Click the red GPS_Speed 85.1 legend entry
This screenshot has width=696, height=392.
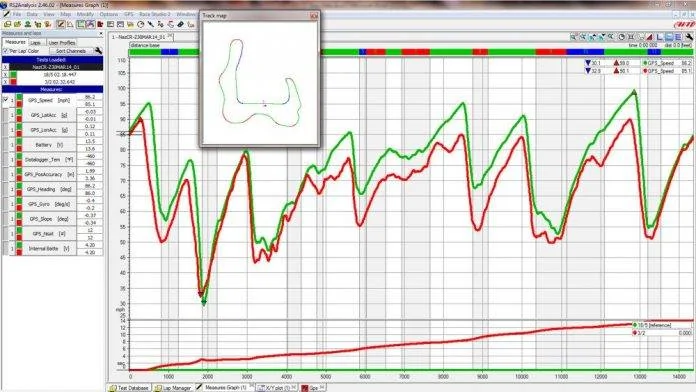click(666, 71)
